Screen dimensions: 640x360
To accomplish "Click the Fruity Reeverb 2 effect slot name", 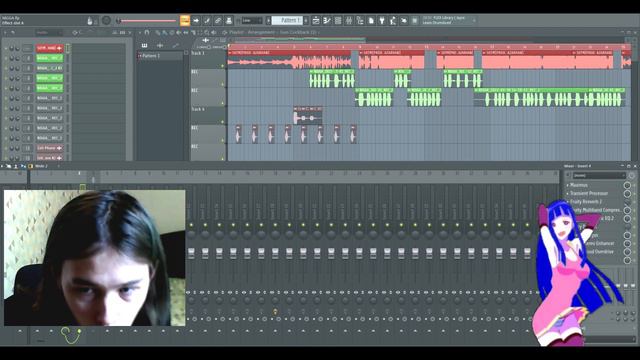I will point(586,202).
